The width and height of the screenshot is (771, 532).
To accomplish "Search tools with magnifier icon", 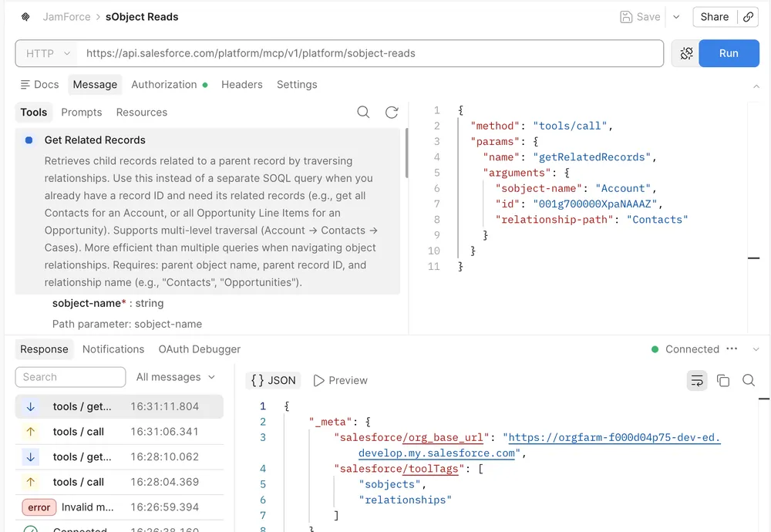I will tap(363, 112).
